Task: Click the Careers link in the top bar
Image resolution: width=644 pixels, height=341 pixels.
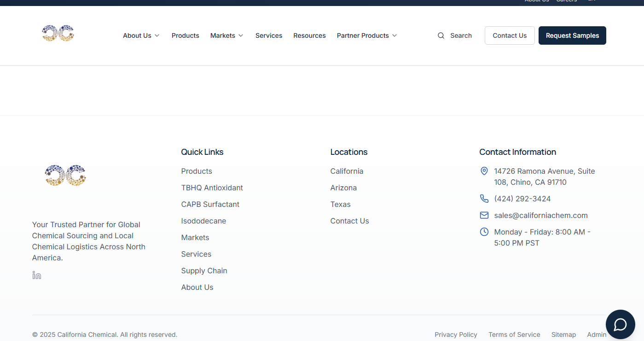Action: tap(567, 1)
